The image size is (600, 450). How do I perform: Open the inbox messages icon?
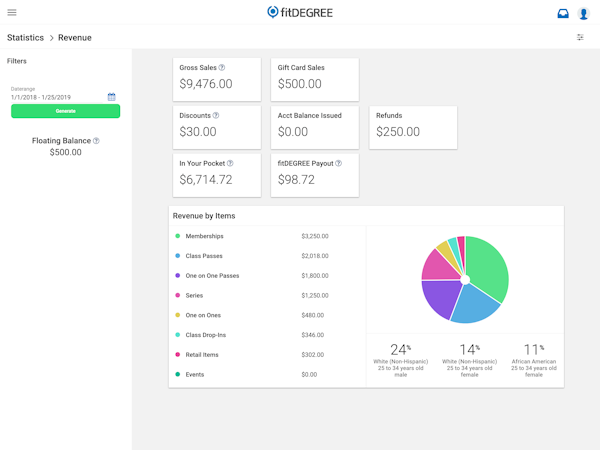563,13
